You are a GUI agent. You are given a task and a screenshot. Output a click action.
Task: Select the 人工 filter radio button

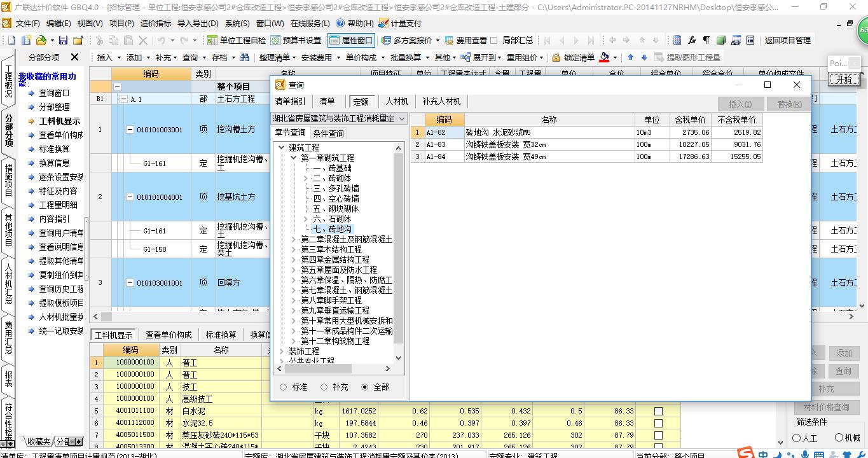[797, 438]
